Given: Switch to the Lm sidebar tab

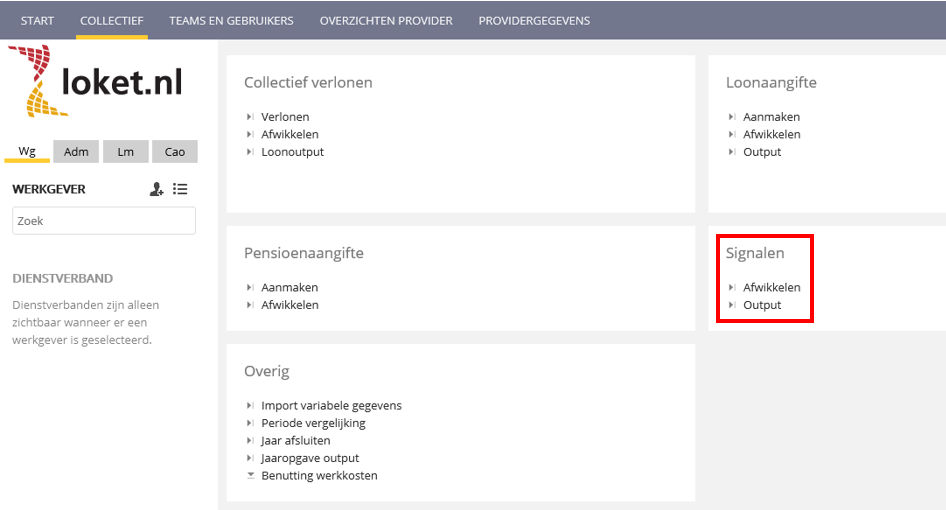Looking at the screenshot, I should click(x=125, y=152).
